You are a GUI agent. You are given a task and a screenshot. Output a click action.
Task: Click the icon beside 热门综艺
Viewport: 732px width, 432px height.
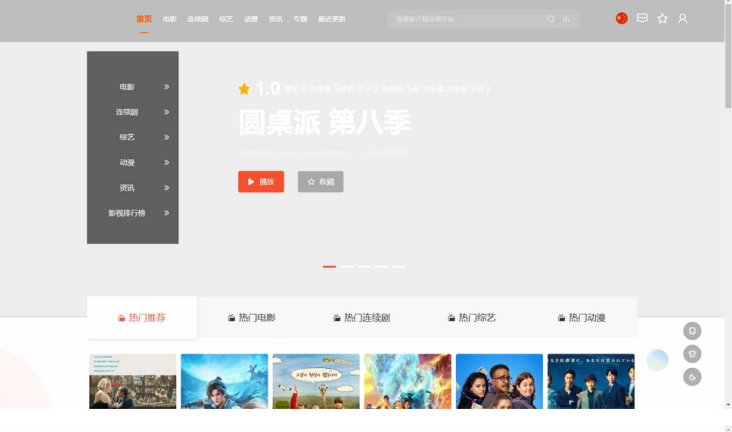(x=451, y=318)
